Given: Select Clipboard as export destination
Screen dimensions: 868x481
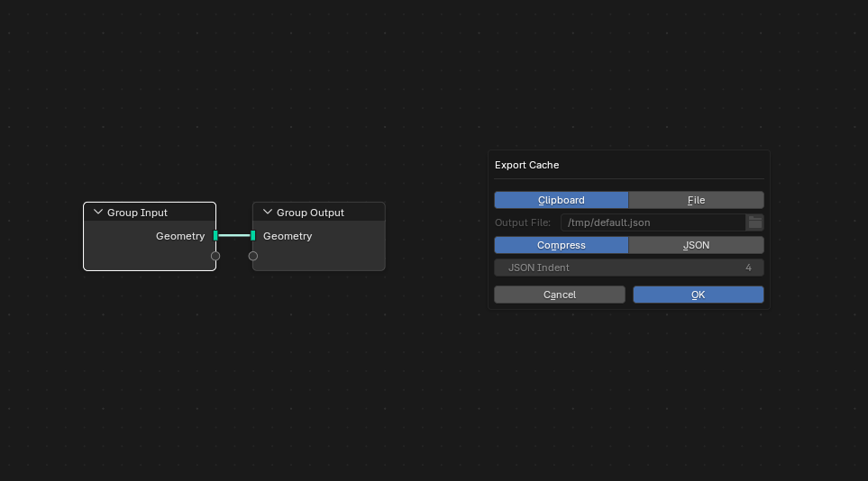Looking at the screenshot, I should pyautogui.click(x=561, y=200).
